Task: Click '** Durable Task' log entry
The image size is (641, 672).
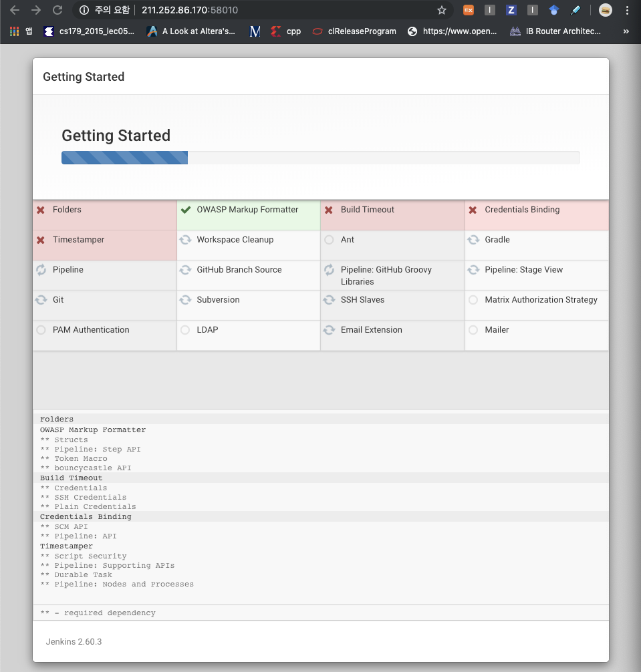Action: pyautogui.click(x=76, y=574)
